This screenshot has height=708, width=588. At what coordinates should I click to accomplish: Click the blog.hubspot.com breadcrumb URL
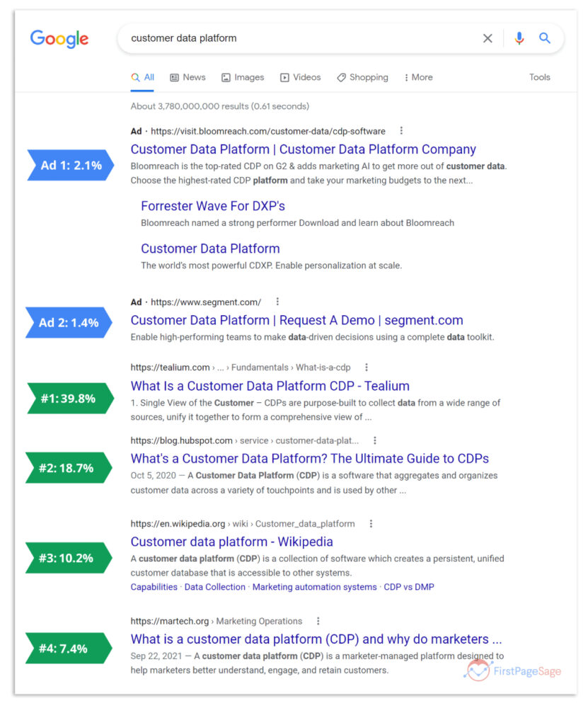point(245,440)
